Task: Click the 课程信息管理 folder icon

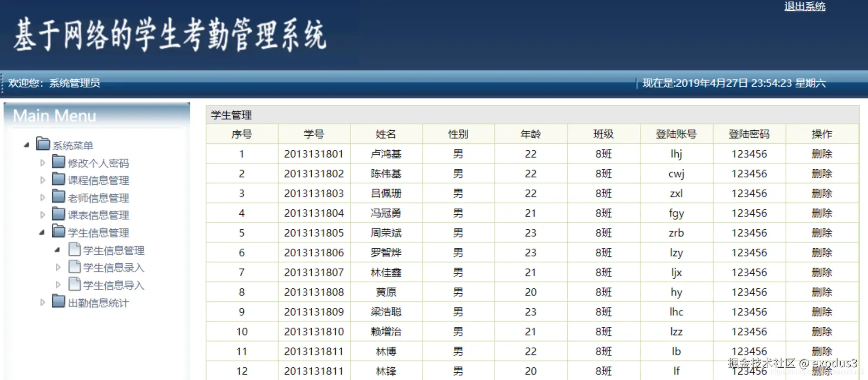Action: [59, 179]
